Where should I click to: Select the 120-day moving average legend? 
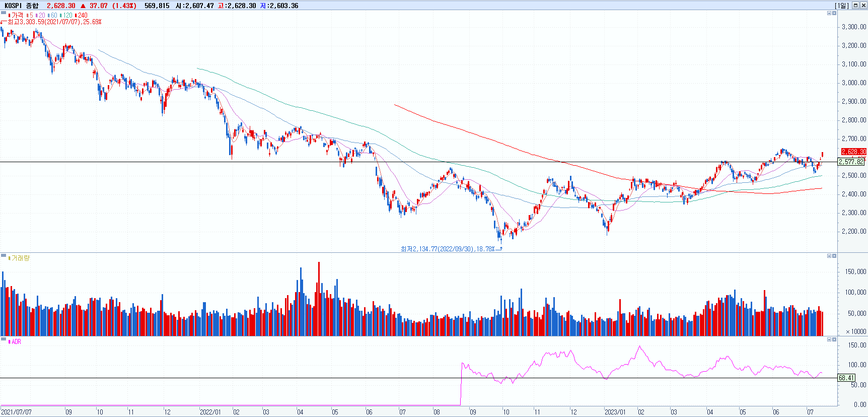pos(66,15)
